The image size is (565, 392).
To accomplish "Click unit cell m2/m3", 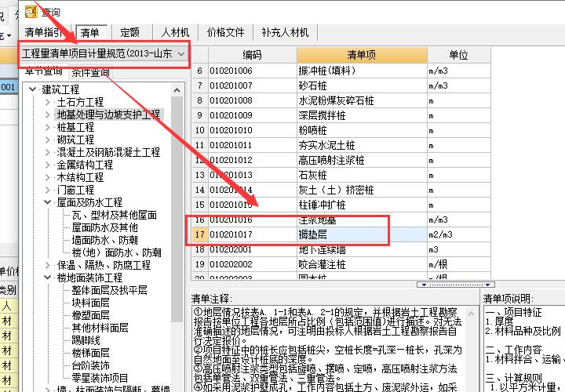I will [459, 234].
